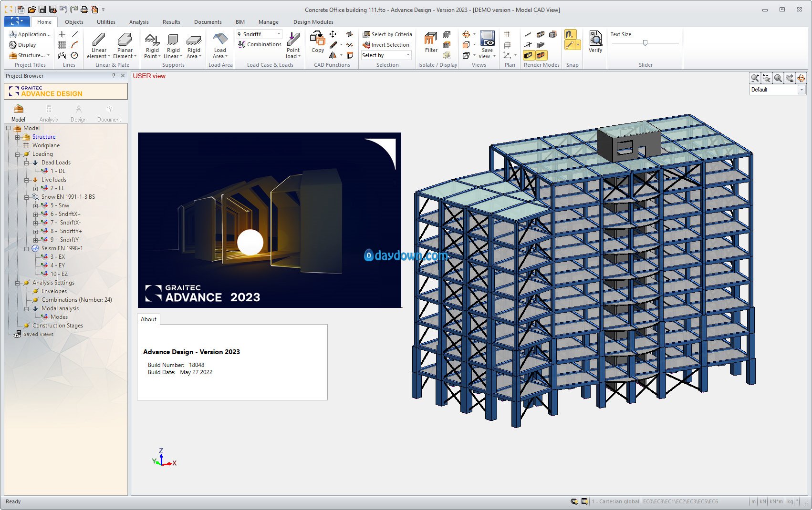
Task: Click the Move cross-arrows icon in CAD Functions
Action: coord(333,34)
